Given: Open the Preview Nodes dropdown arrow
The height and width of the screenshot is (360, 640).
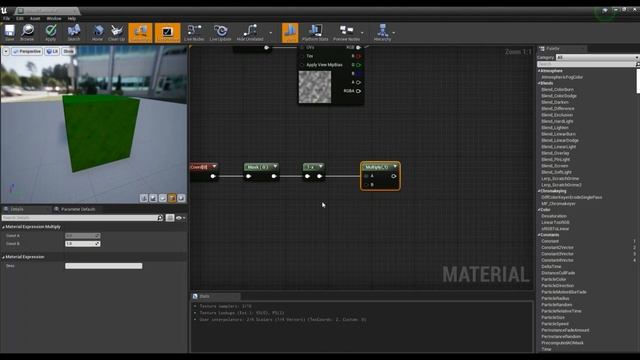Looking at the screenshot, I should [x=362, y=33].
